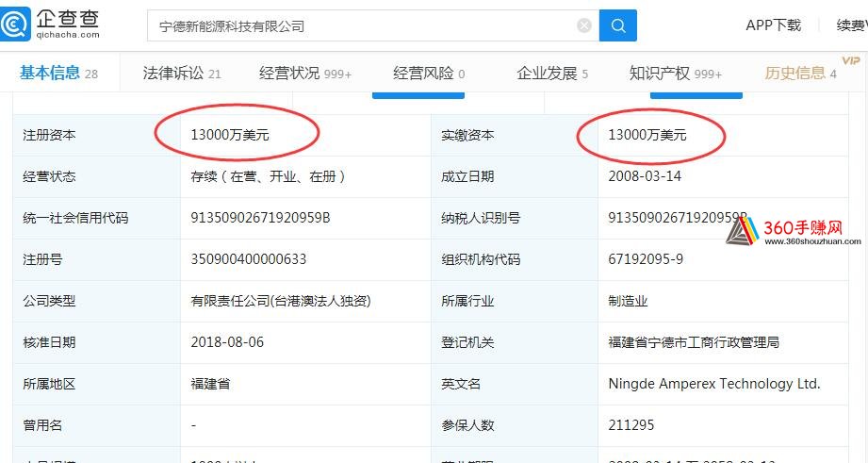
Task: Click the 注册号 label
Action: point(42,259)
